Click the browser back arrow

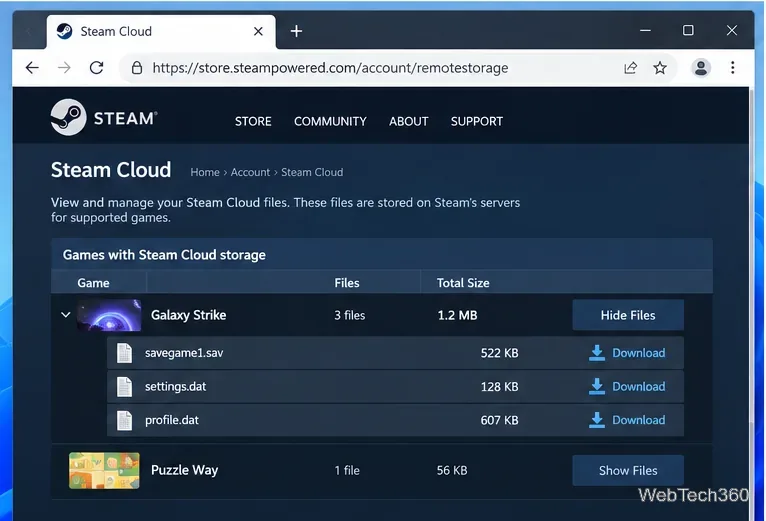[32, 67]
